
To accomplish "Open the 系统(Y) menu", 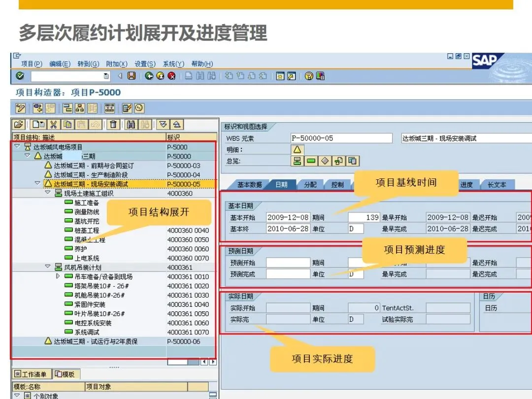I will point(173,64).
